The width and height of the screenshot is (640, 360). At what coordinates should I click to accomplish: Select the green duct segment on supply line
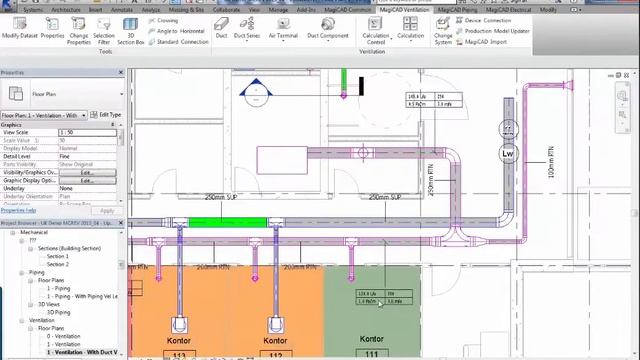click(x=227, y=222)
